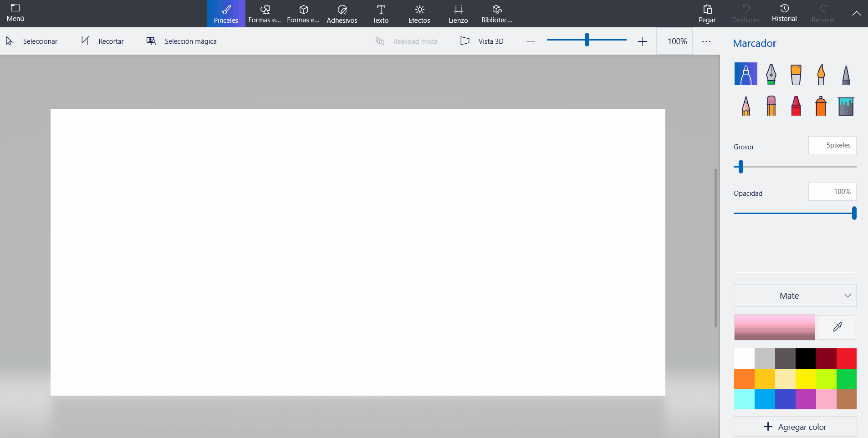Click the Grosor pixel value field
The image size is (868, 438).
click(x=832, y=145)
